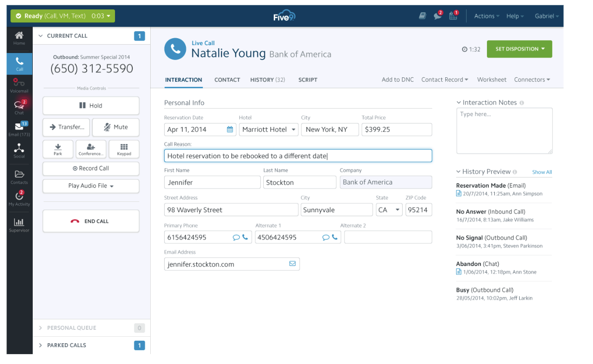Open the Set Disposition dropdown

click(520, 49)
